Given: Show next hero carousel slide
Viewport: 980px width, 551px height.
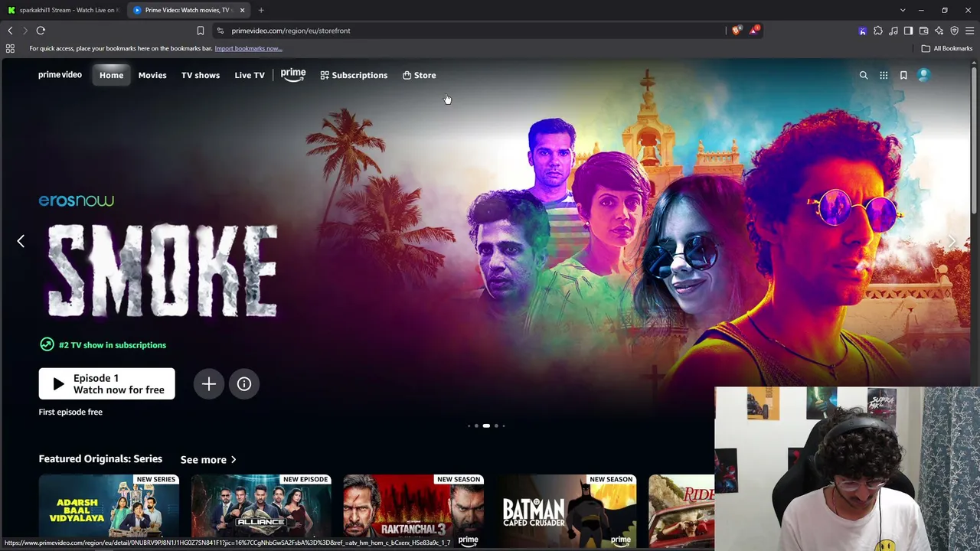Looking at the screenshot, I should click(952, 241).
